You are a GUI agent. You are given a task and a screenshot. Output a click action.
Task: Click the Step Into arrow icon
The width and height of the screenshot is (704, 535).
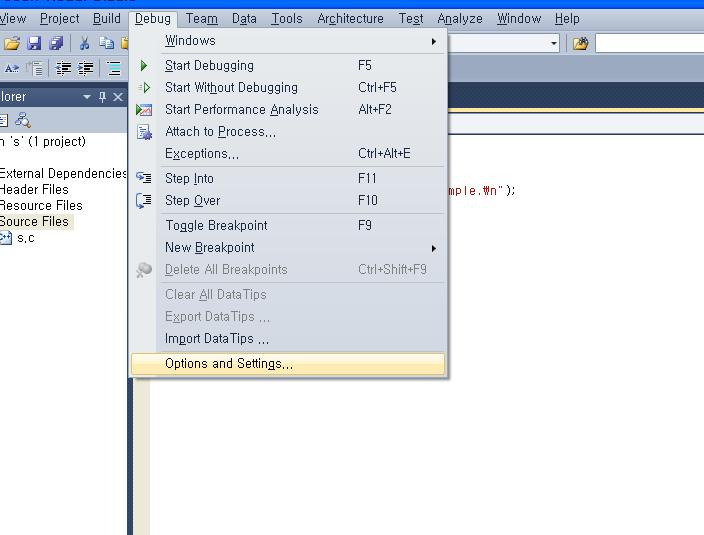pos(144,178)
